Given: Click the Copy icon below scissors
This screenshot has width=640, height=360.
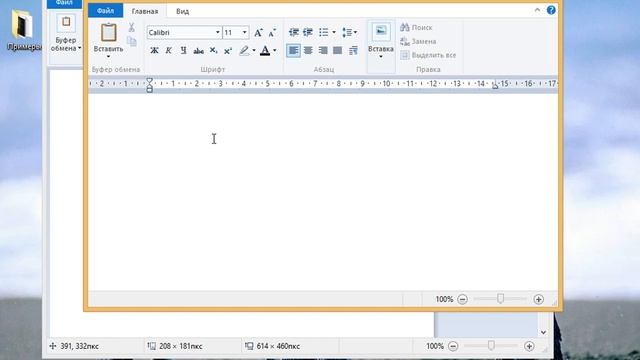Looking at the screenshot, I should (x=131, y=41).
